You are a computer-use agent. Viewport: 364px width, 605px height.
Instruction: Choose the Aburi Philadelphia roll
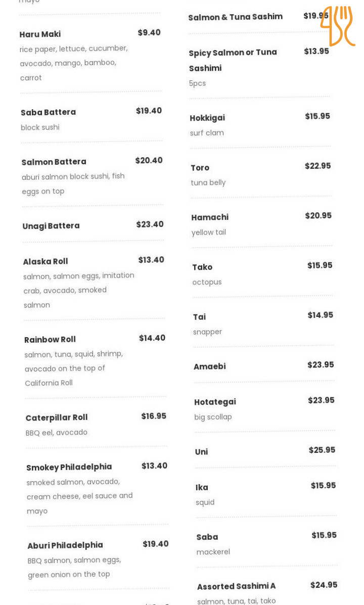[x=65, y=545]
